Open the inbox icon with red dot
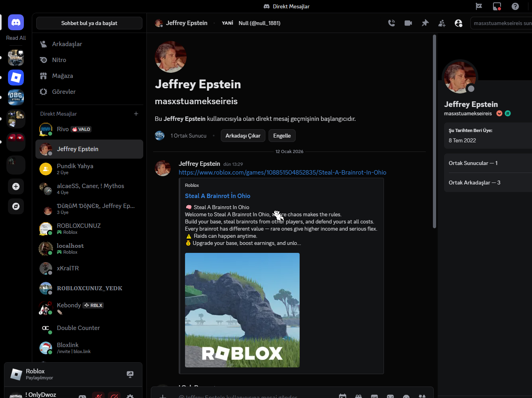The width and height of the screenshot is (532, 398). (x=497, y=6)
